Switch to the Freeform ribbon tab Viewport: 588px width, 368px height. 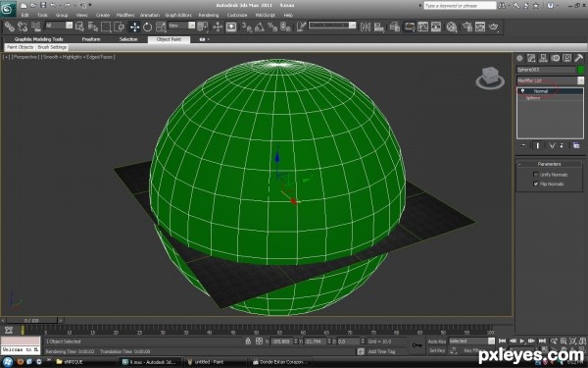point(91,39)
